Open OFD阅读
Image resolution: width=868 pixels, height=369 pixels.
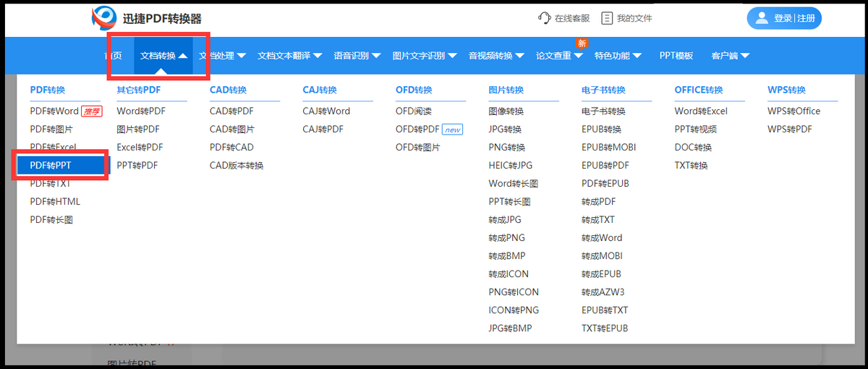[x=413, y=111]
